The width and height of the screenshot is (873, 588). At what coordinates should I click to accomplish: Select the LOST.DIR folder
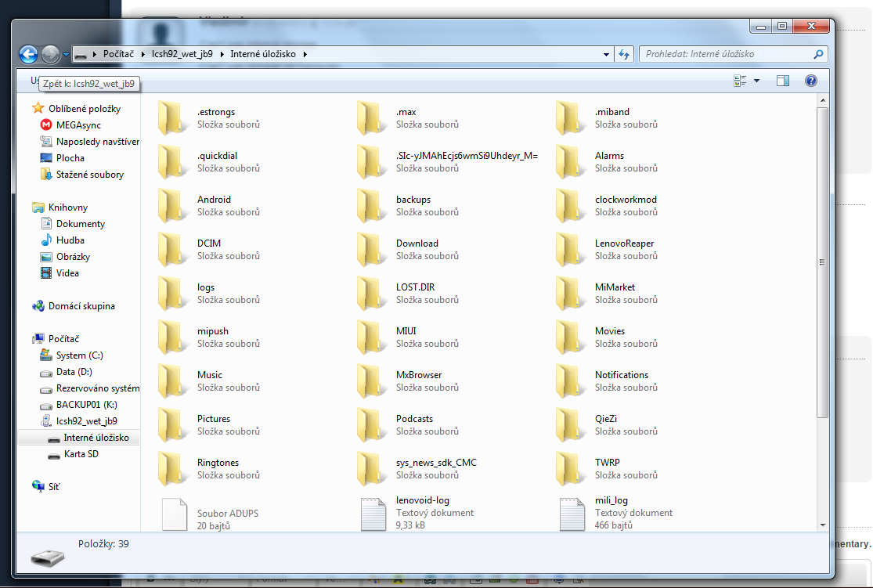[408, 293]
